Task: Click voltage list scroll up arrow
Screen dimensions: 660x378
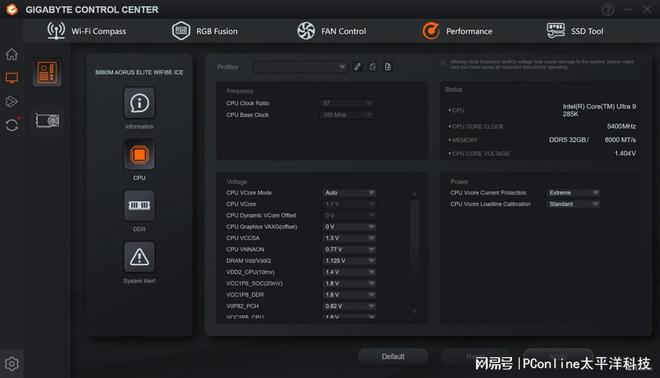Action: click(415, 194)
